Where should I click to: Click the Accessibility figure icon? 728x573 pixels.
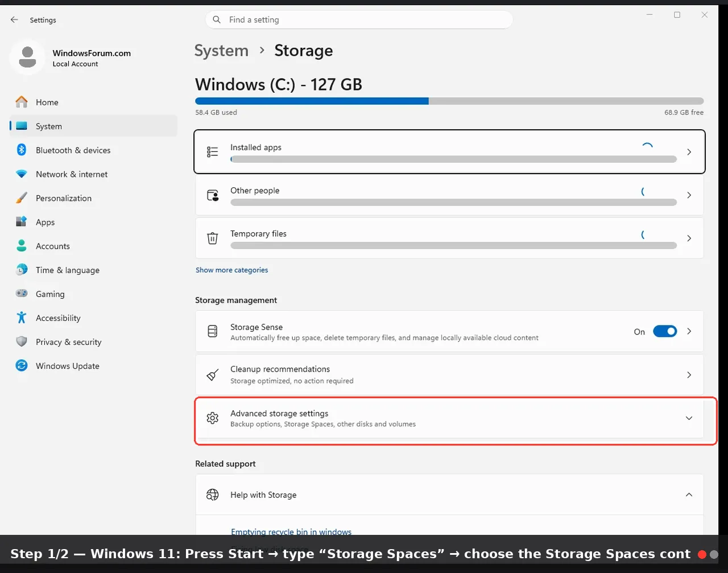pyautogui.click(x=22, y=318)
